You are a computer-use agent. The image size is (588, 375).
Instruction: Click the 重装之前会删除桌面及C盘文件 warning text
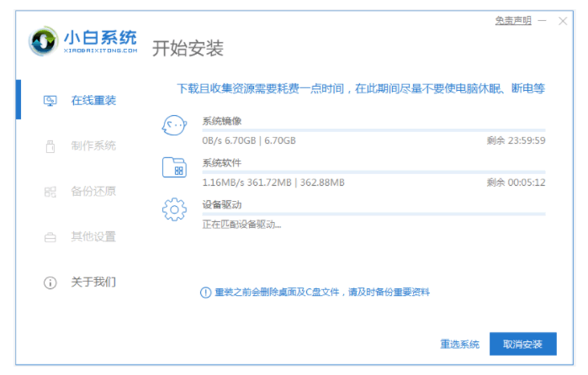[x=322, y=293]
